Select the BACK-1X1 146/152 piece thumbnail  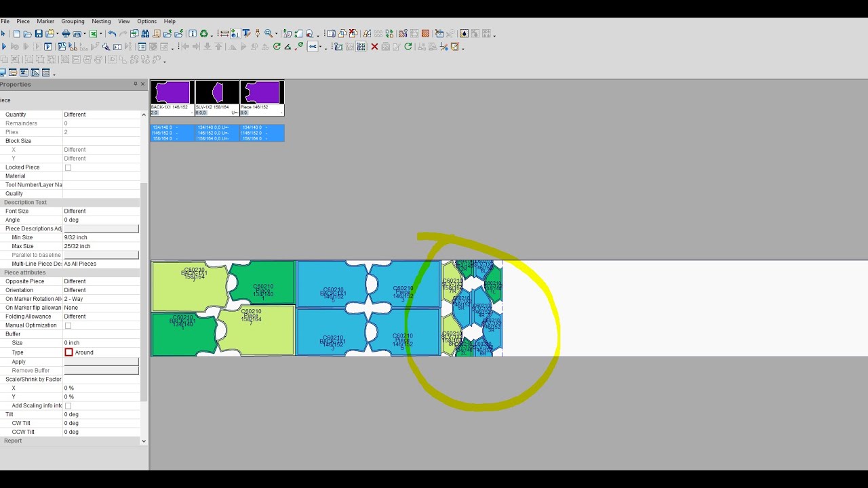(x=172, y=98)
